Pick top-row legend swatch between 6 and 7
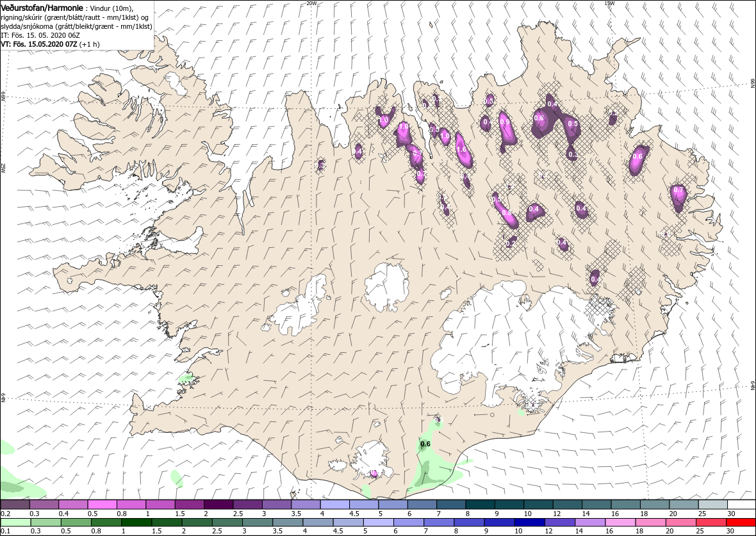Viewport: 756px width, 536px height. tap(422, 504)
